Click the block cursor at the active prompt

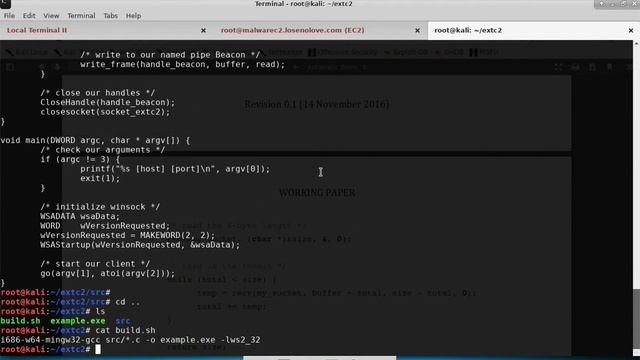98,349
